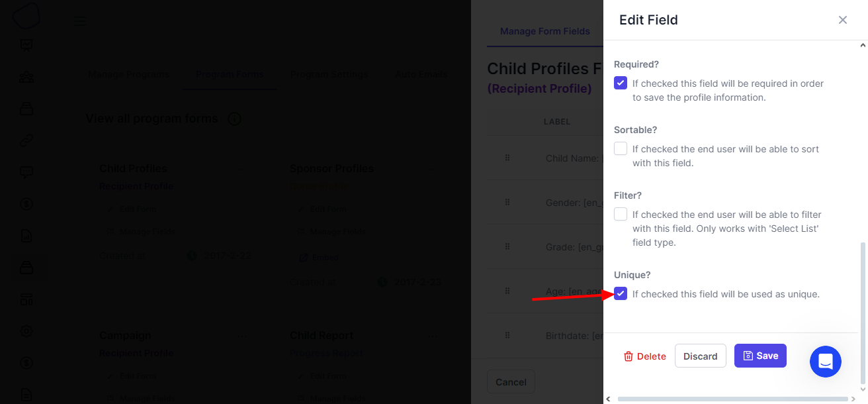Viewport: 868px width, 404px height.
Task: Uncheck the Unique checkbox
Action: (621, 293)
